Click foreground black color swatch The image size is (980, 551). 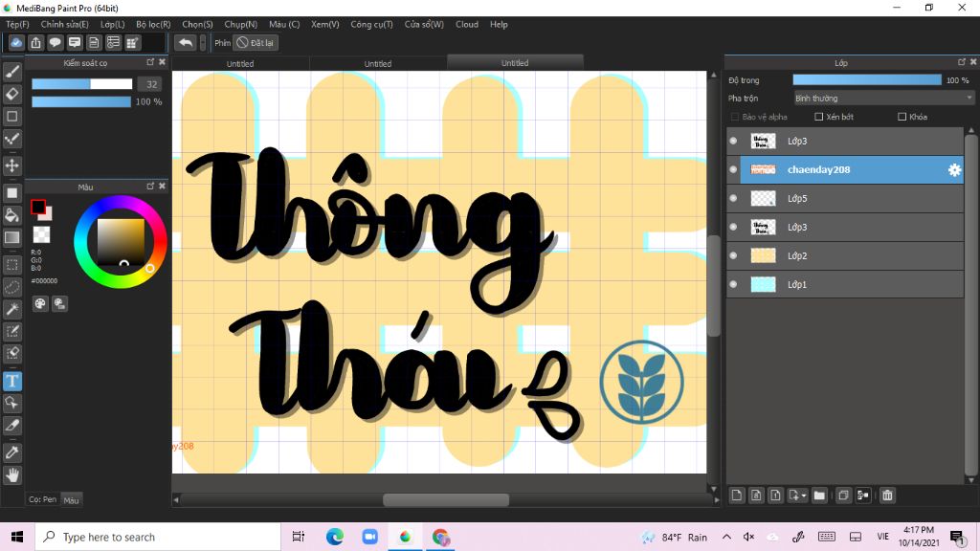pos(38,207)
